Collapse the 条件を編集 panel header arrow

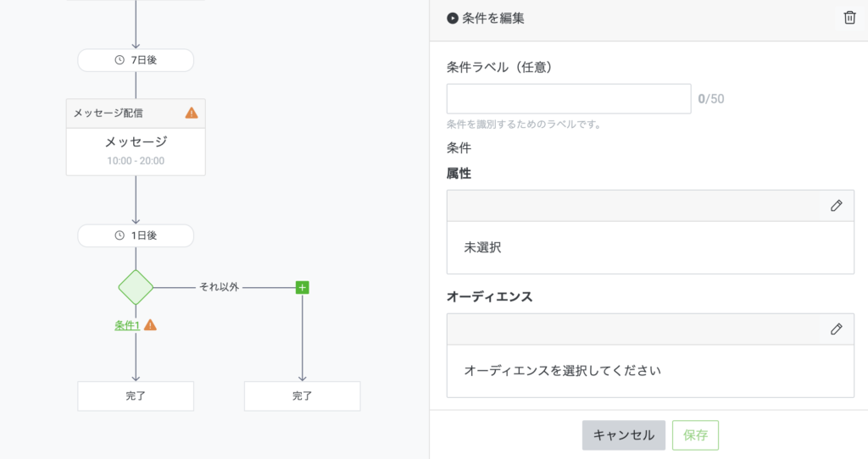(x=453, y=18)
